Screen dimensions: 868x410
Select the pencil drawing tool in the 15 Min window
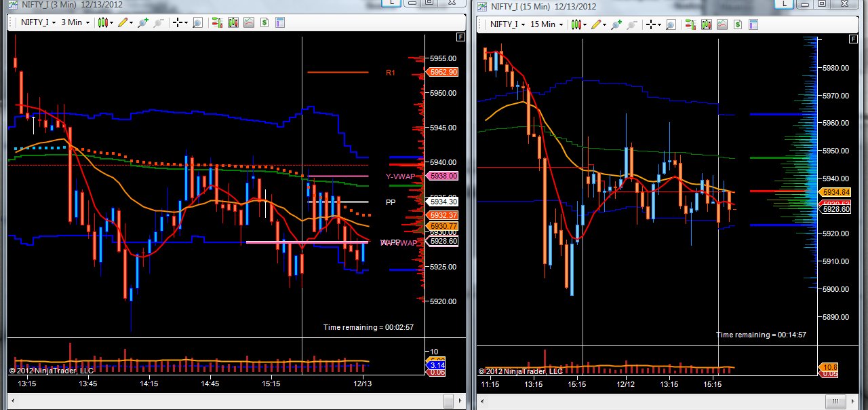597,24
